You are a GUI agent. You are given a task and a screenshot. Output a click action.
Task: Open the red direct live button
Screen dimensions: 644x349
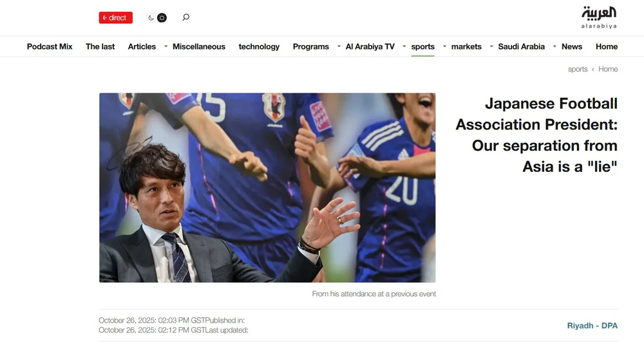pos(116,17)
